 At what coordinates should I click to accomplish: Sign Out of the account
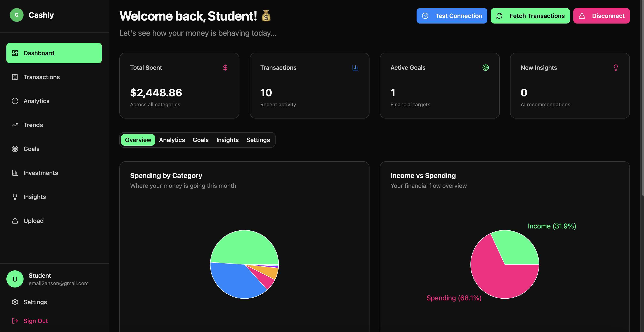36,321
